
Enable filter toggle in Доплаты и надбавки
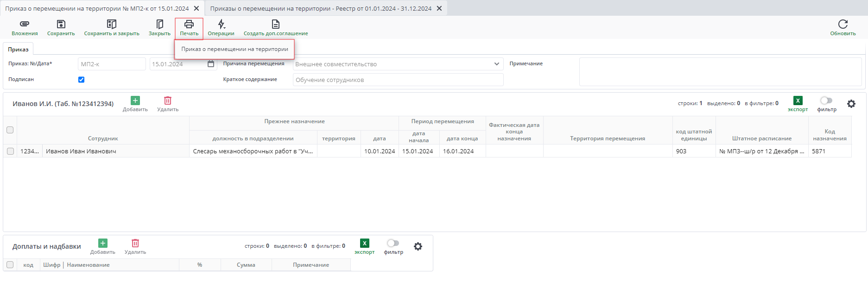click(x=393, y=243)
